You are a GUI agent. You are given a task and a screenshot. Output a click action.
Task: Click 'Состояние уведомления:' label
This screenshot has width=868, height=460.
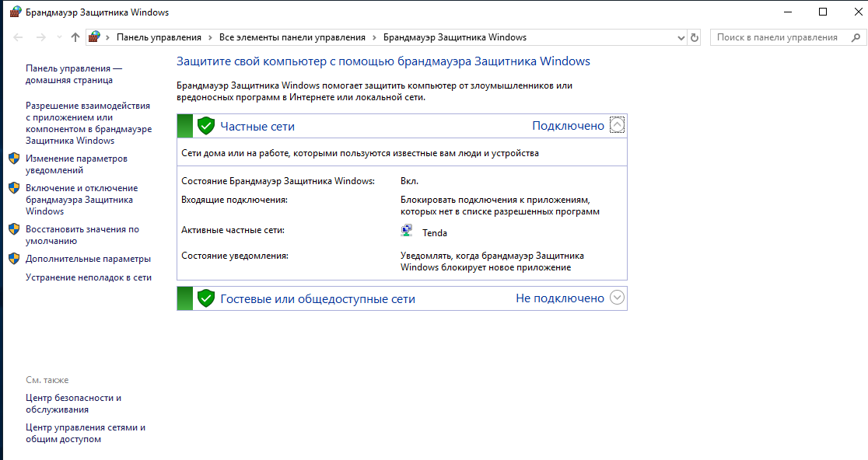235,256
